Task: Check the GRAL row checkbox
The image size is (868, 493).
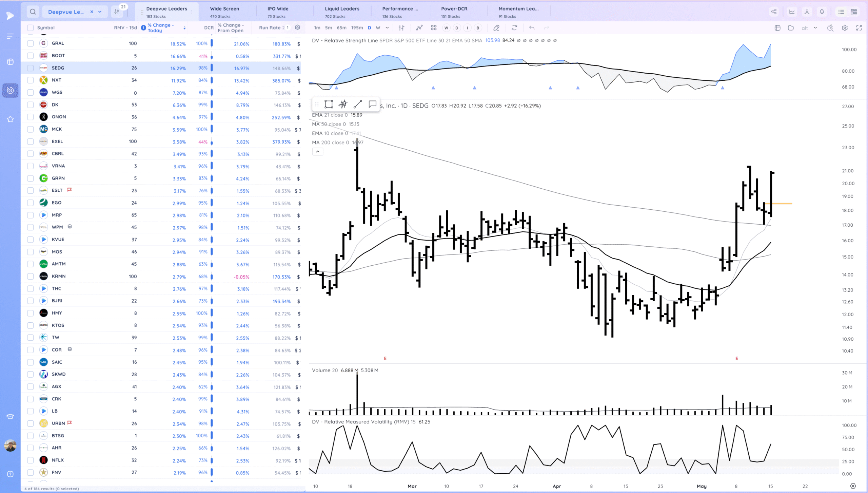Action: (x=31, y=43)
